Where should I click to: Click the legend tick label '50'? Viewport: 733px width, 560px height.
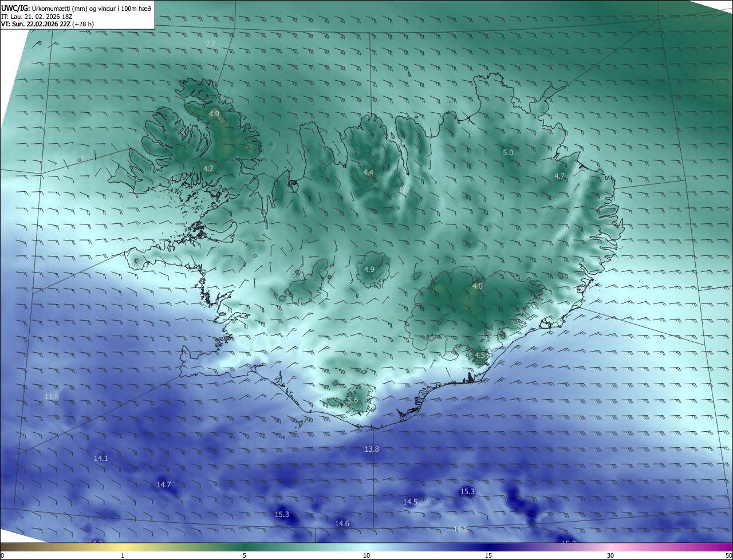[728, 555]
